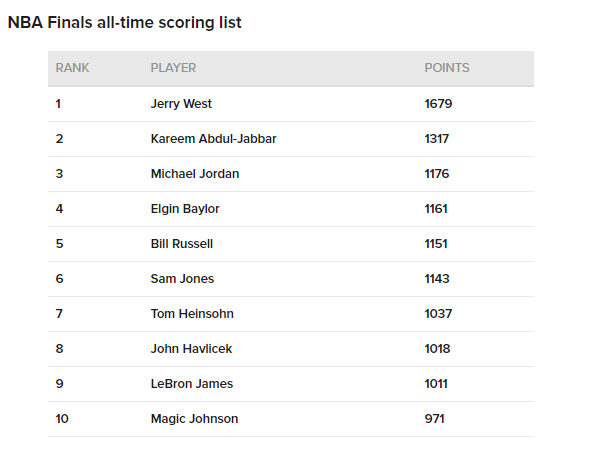Click Michael Jordan's 1176 points
Viewport: 607px width, 453px height.
point(438,174)
